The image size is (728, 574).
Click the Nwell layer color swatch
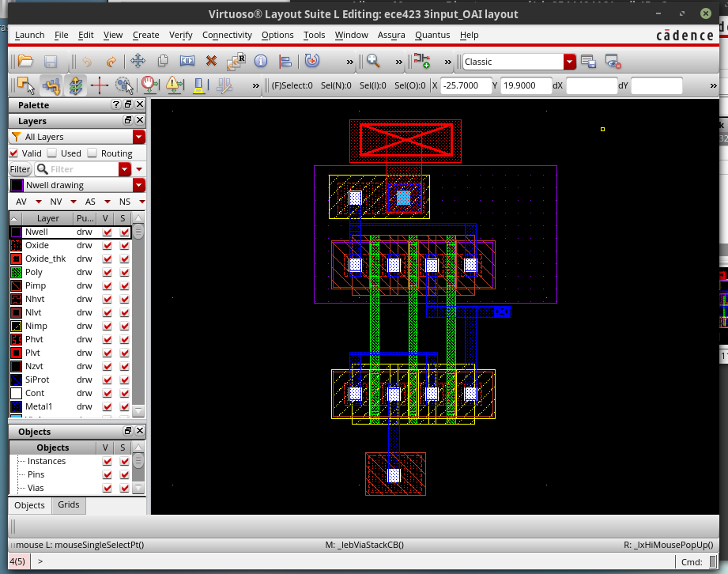(x=14, y=231)
